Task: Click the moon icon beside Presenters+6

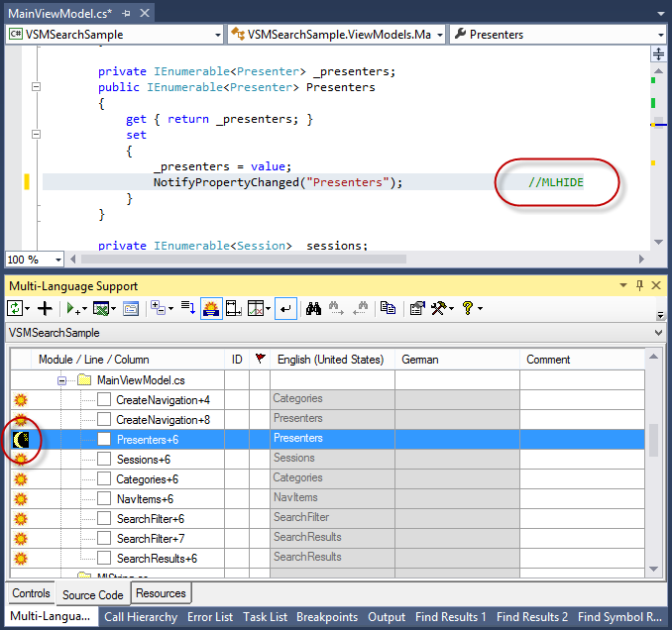Action: point(19,439)
